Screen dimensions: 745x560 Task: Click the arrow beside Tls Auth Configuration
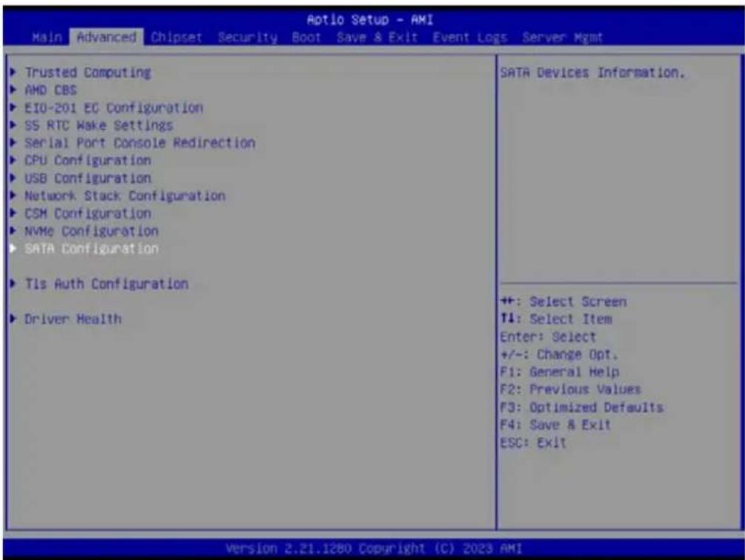pos(13,284)
